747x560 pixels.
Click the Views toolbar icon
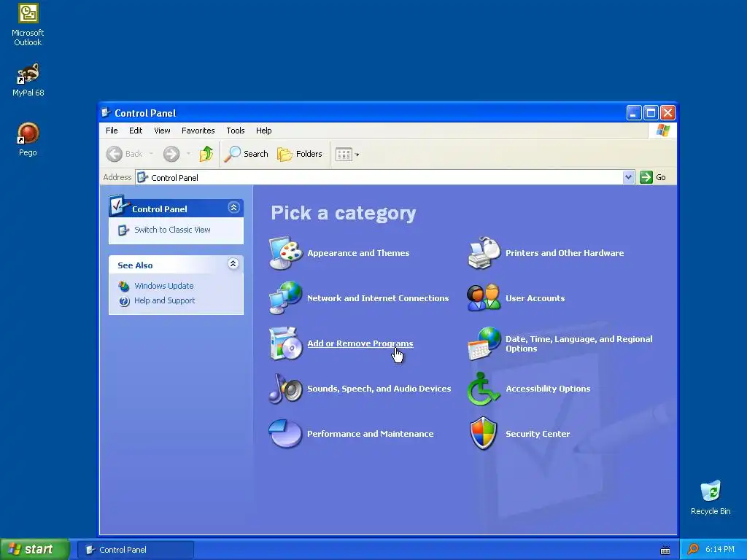(x=344, y=154)
